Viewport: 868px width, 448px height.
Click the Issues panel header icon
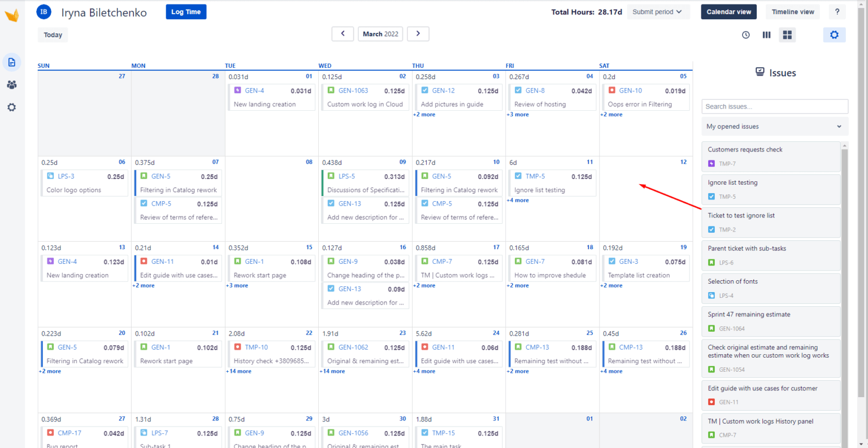759,72
